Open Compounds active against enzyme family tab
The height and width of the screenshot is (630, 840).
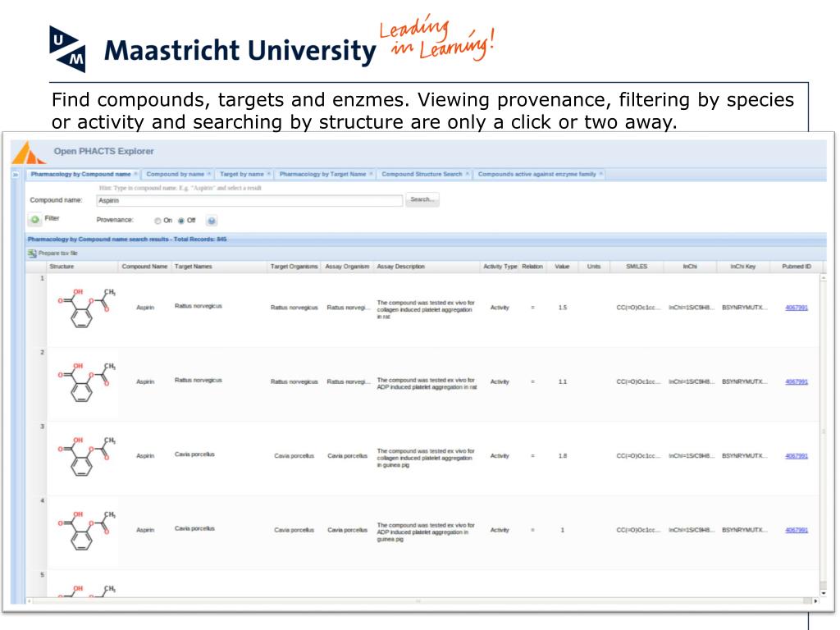pyautogui.click(x=536, y=174)
